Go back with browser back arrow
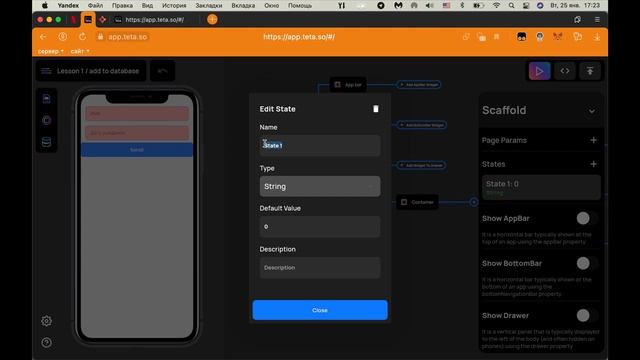The width and height of the screenshot is (640, 360). click(43, 37)
